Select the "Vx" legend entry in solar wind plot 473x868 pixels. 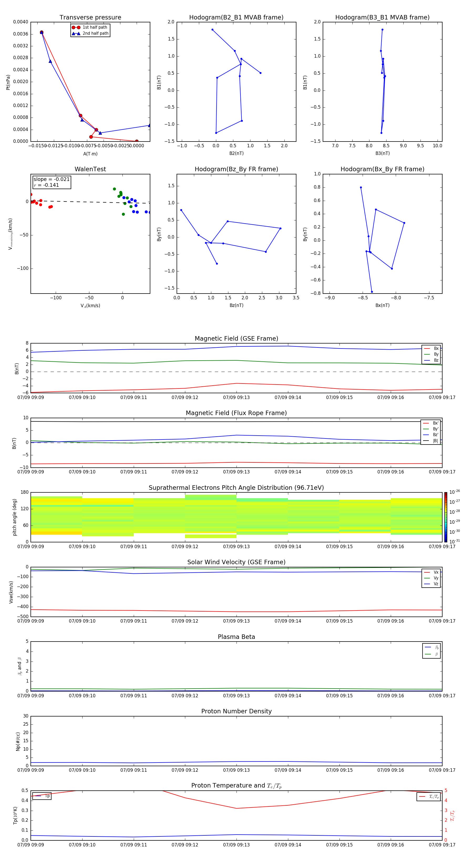tap(431, 572)
